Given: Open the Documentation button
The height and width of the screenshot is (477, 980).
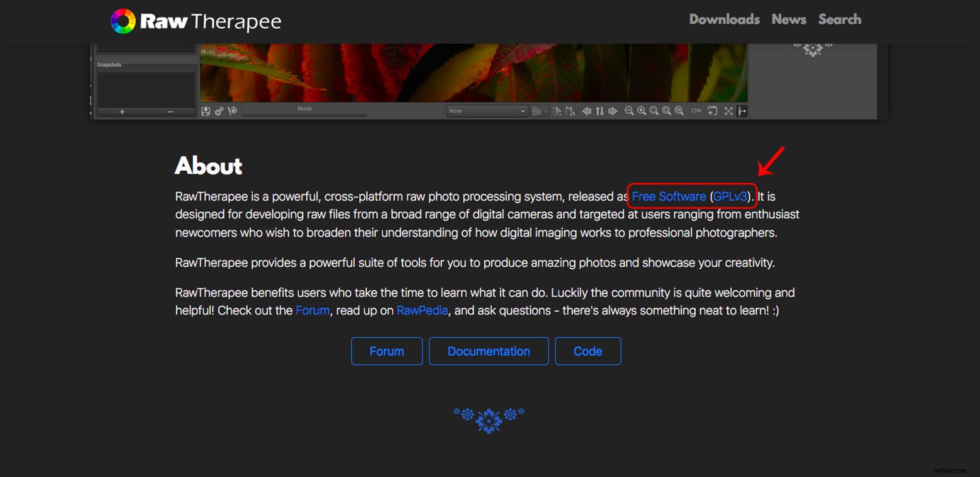Looking at the screenshot, I should 488,351.
